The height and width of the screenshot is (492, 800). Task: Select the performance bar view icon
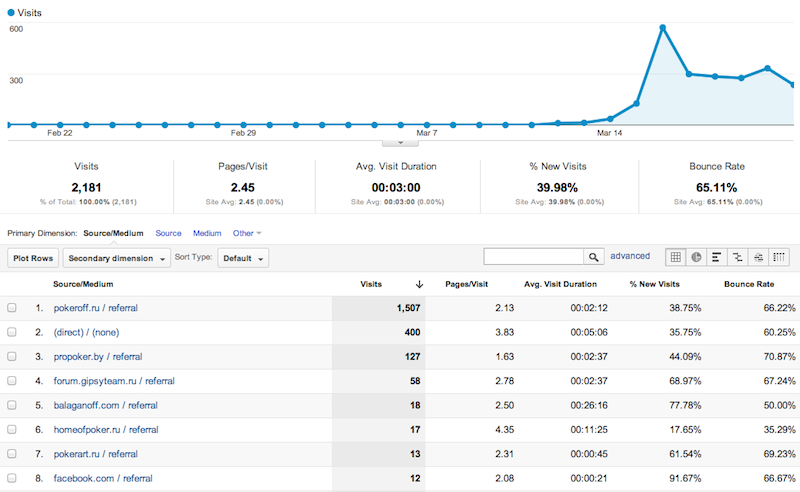click(717, 257)
